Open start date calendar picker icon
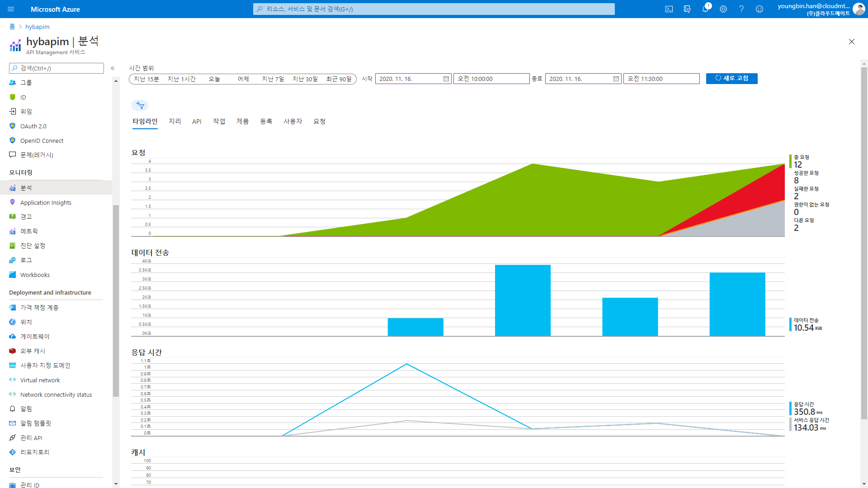This screenshot has height=488, width=868. [x=446, y=79]
